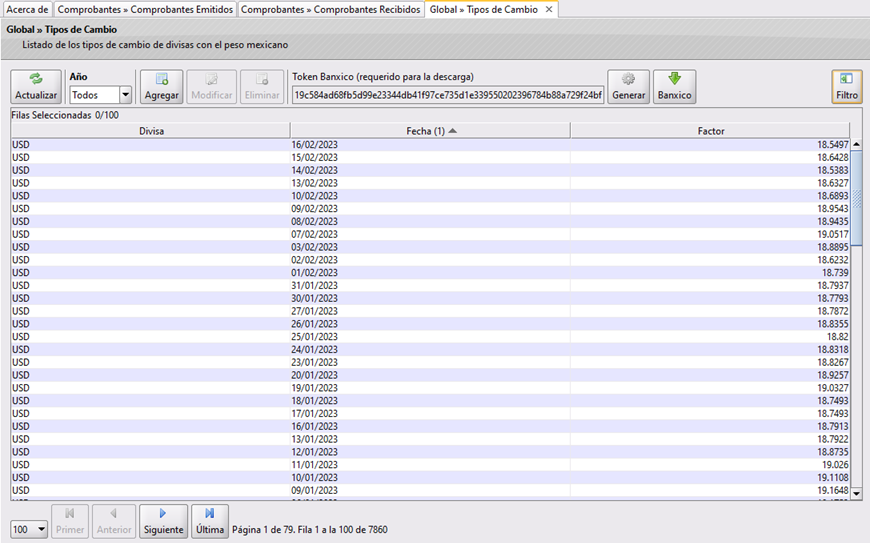The height and width of the screenshot is (543, 870).
Task: Close the Tipos de Cambio tab
Action: click(549, 9)
